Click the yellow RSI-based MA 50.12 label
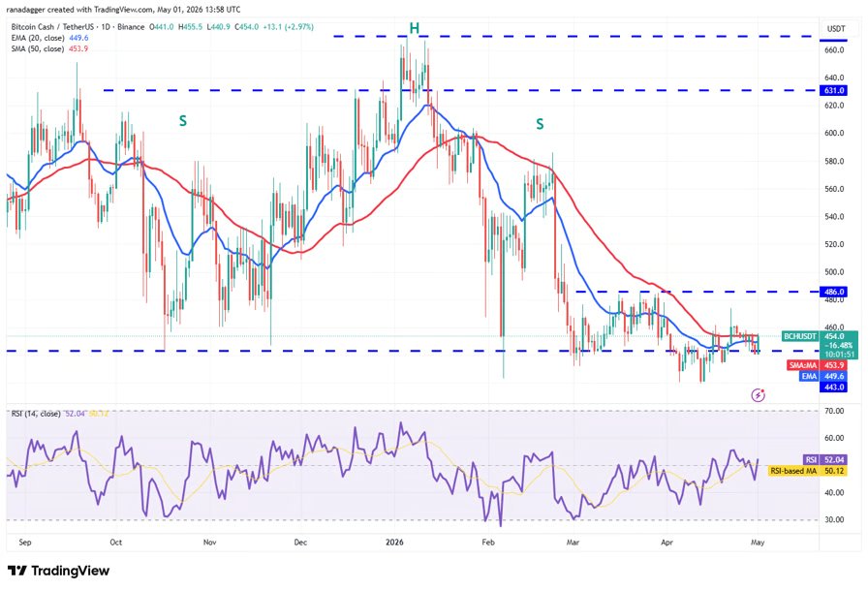This screenshot has width=868, height=590. [x=808, y=471]
